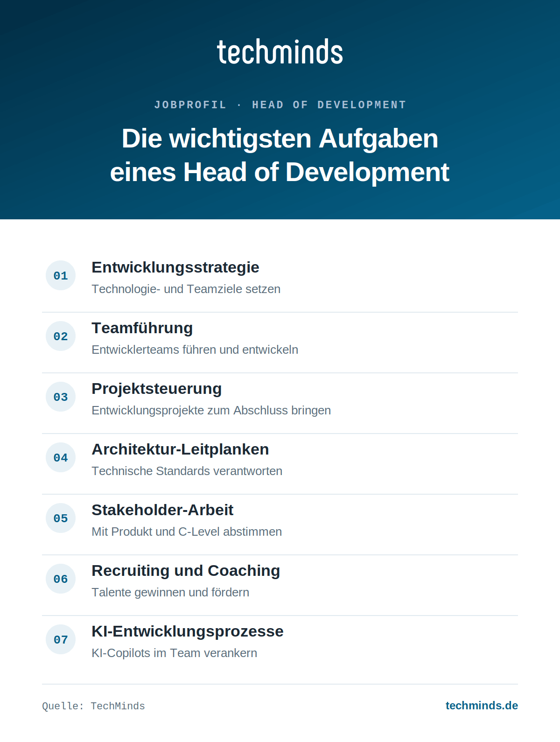
Task: Click 'Technologie- und Teamziele setzen' text
Action: pyautogui.click(x=186, y=289)
